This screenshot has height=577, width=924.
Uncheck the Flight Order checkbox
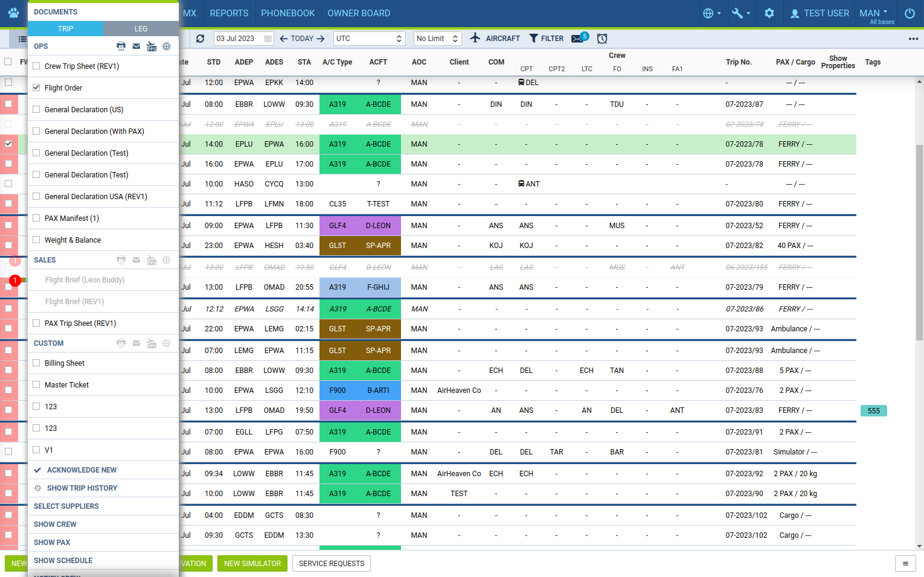(37, 88)
